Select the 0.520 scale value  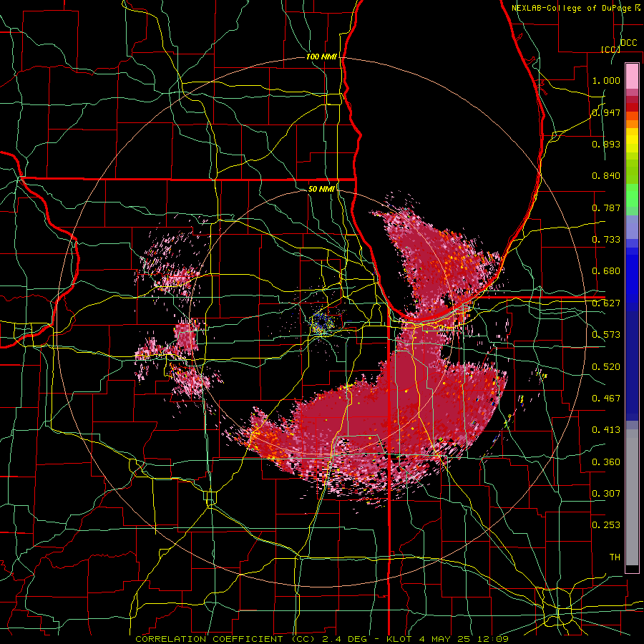click(x=606, y=367)
